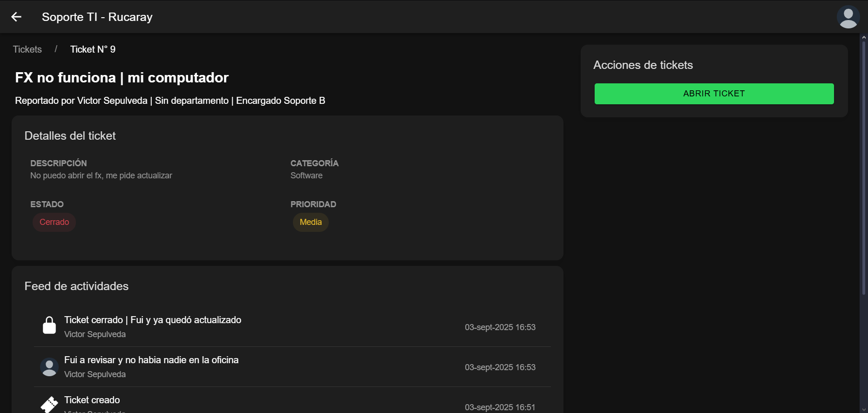The height and width of the screenshot is (413, 868).
Task: Click the ticket title 'FX no funciona'
Action: click(122, 77)
